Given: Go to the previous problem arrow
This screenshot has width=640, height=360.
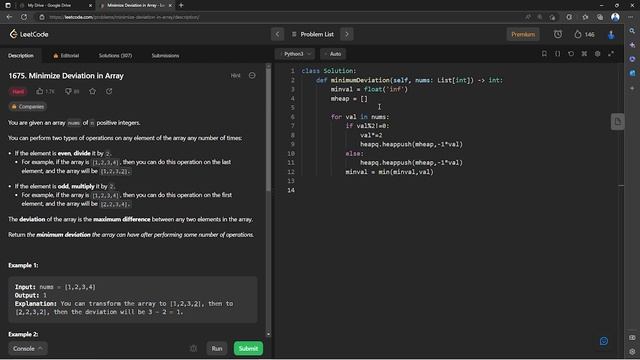Looking at the screenshot, I should click(x=278, y=34).
